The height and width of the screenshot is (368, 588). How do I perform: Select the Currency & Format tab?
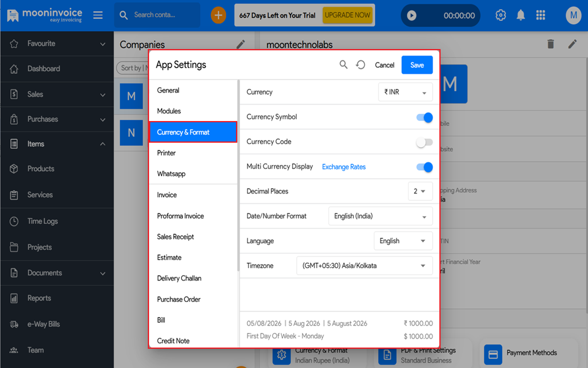pyautogui.click(x=193, y=132)
